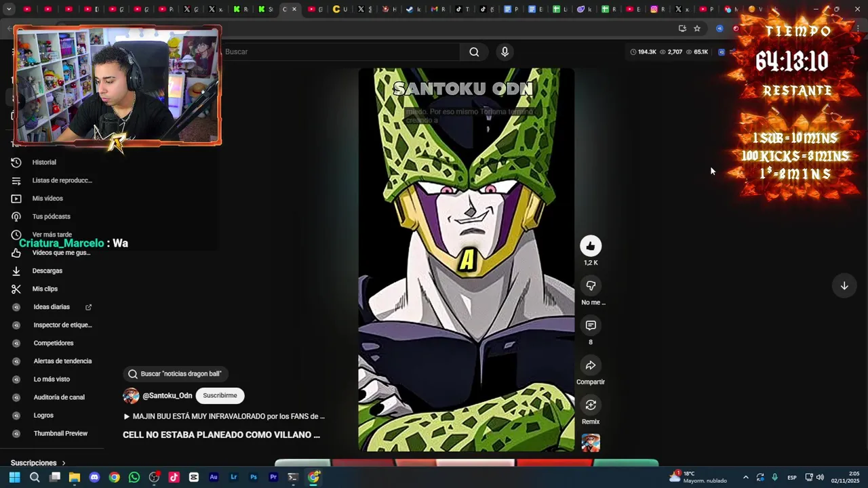Image resolution: width=868 pixels, height=488 pixels.
Task: Click the 65.1K views stat
Action: point(696,52)
